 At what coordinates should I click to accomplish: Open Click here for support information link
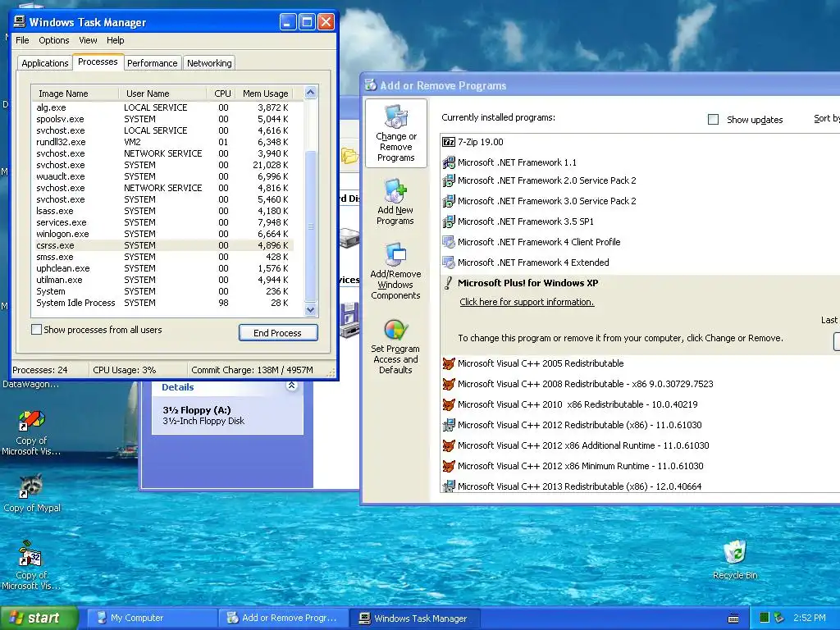click(527, 302)
